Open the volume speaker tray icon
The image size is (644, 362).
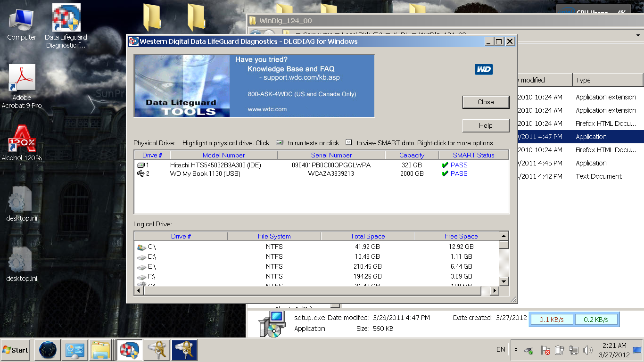coord(587,350)
